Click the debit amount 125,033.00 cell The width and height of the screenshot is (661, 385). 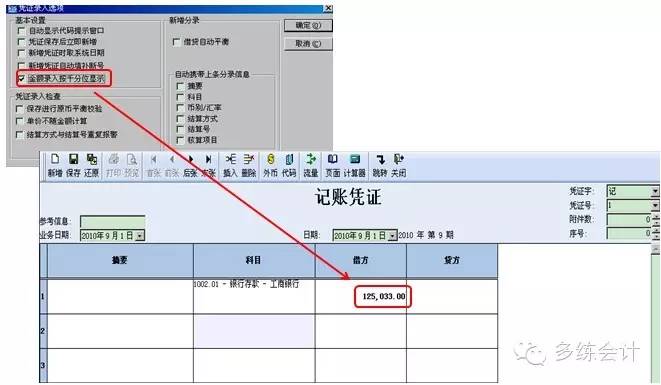(361, 296)
